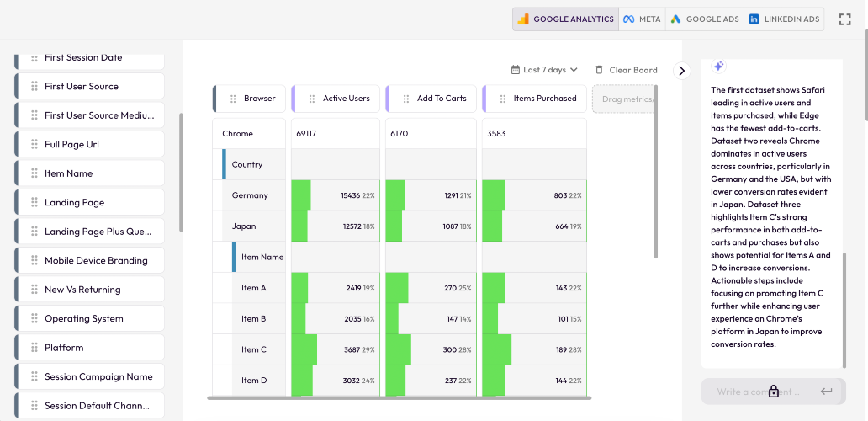Click the dimension list vertical scrollbar
The image size is (868, 421).
click(181, 173)
